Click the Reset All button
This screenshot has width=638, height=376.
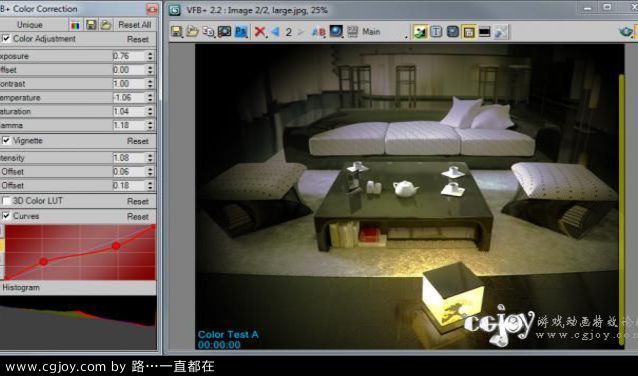[135, 25]
